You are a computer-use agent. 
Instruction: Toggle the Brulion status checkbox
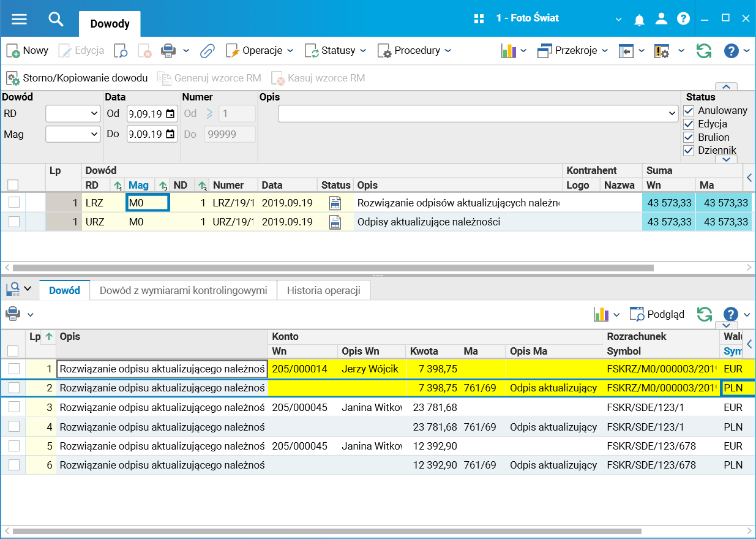[689, 137]
